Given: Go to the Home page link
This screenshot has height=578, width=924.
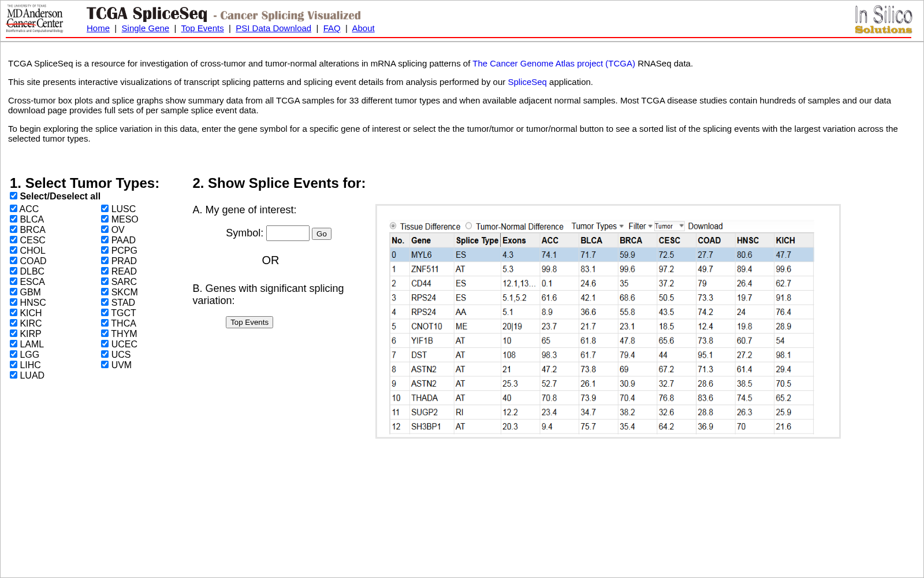Looking at the screenshot, I should [98, 28].
